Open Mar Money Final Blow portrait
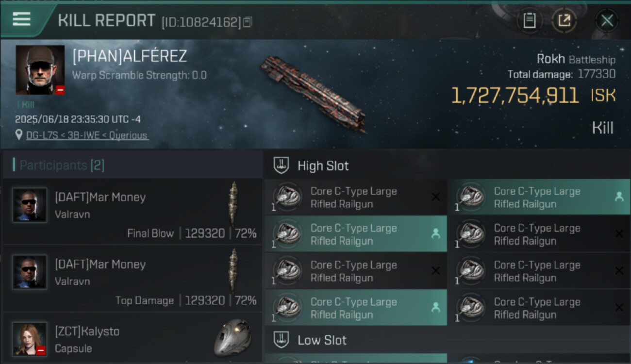Screen dimensions: 631x364 click(30, 205)
